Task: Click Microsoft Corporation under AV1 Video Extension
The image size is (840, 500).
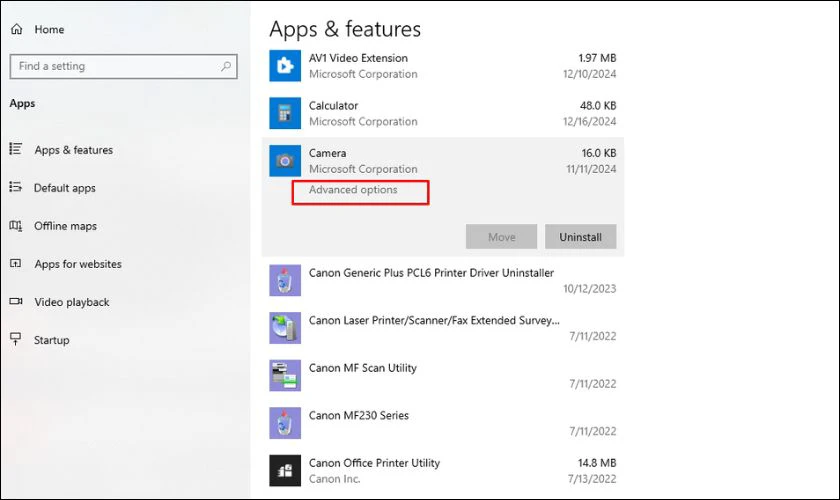Action: [363, 74]
